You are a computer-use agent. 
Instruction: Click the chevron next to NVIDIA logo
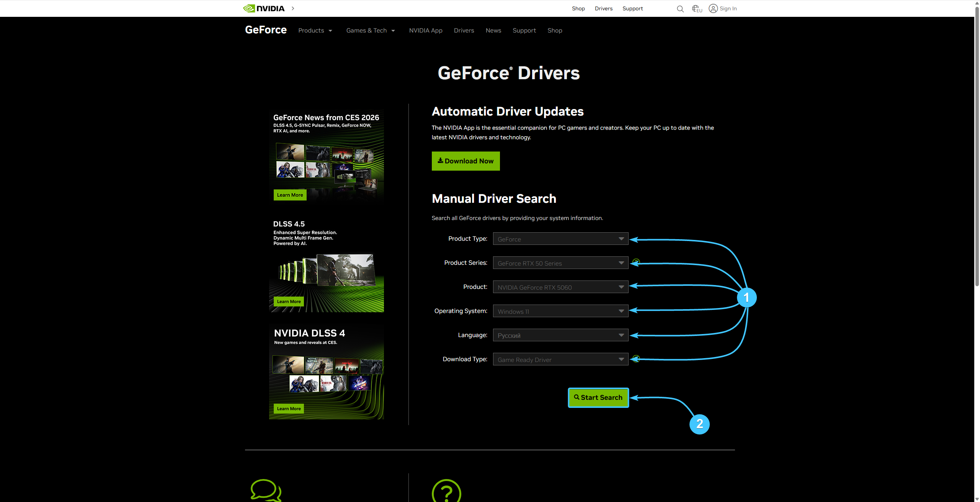[293, 8]
